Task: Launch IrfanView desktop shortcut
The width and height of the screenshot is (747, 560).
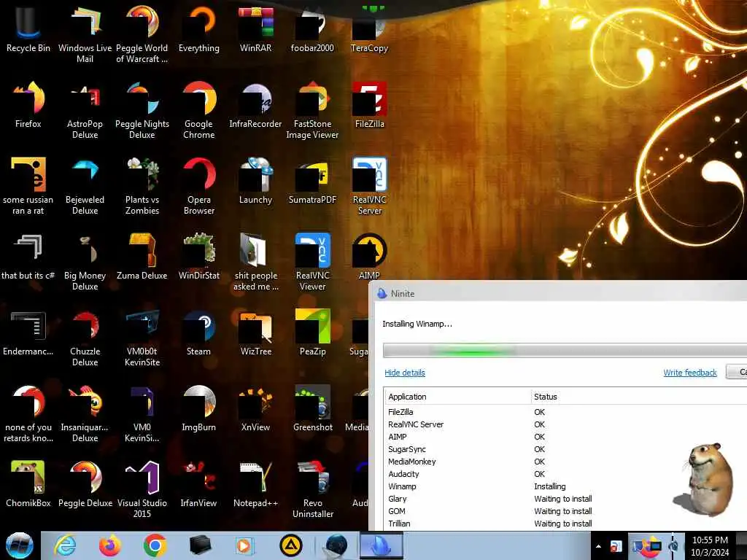Action: (x=198, y=484)
